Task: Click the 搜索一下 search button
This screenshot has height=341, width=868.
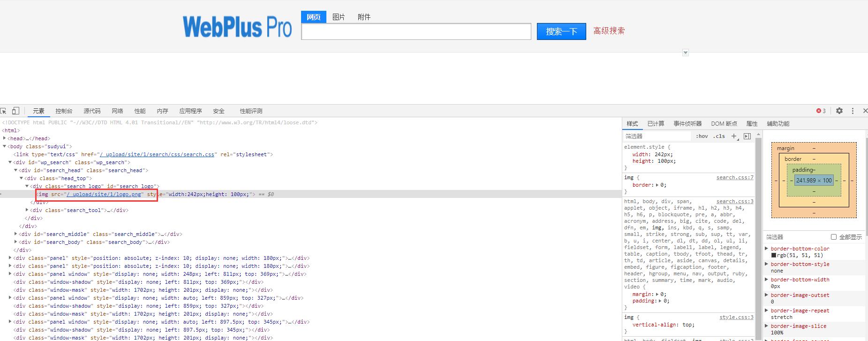Action: tap(561, 31)
